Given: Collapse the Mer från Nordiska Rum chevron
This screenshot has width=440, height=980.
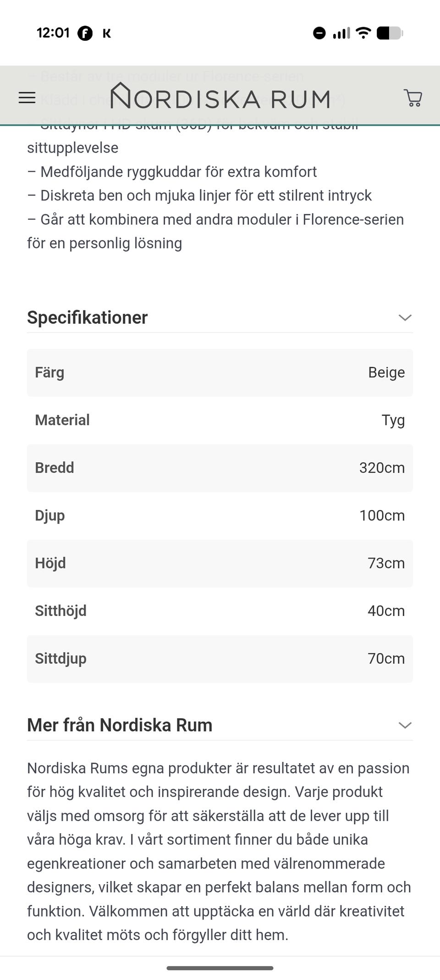Looking at the screenshot, I should click(x=405, y=725).
